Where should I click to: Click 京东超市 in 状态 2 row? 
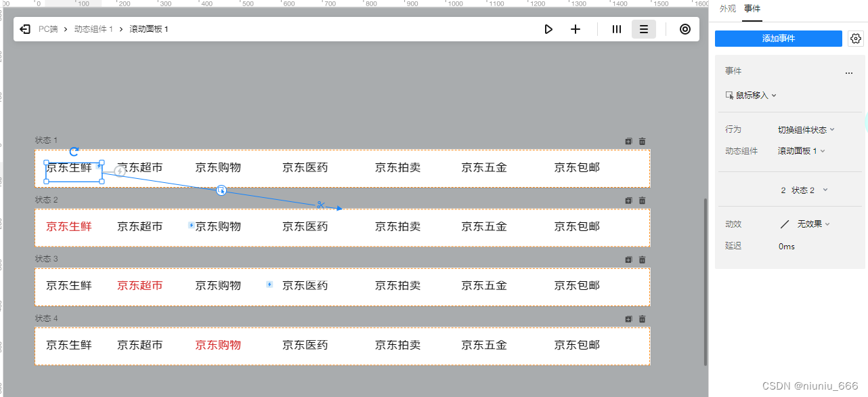tap(140, 226)
